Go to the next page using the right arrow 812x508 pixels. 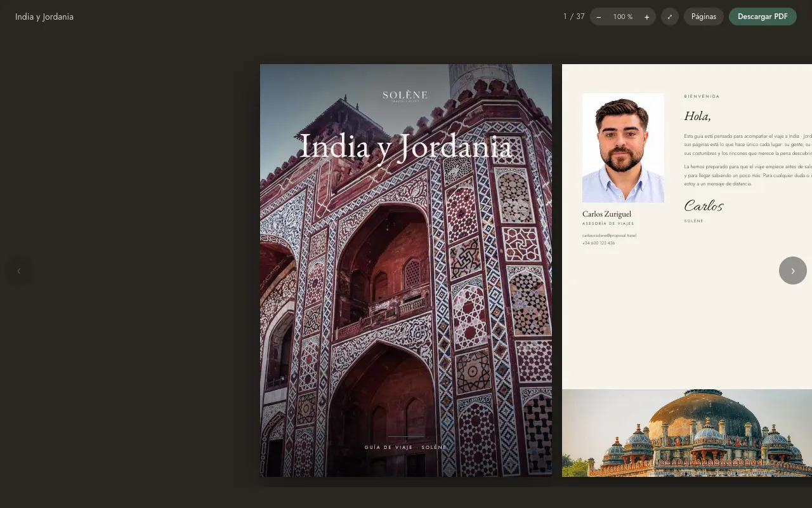[x=793, y=271]
